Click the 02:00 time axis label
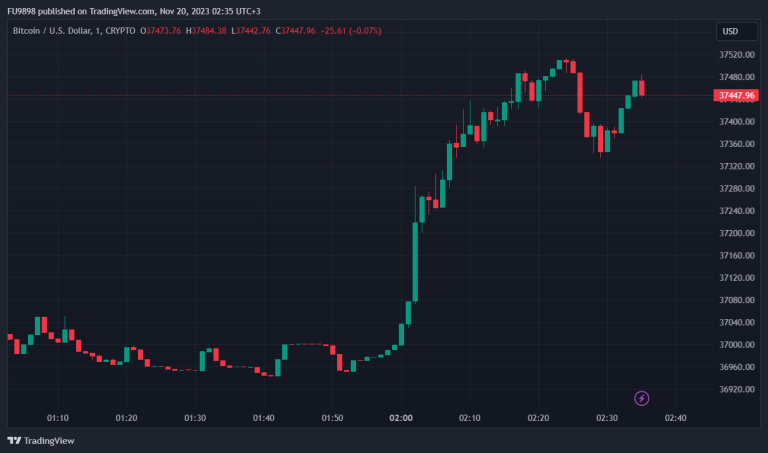This screenshot has height=453, width=768. pyautogui.click(x=402, y=417)
